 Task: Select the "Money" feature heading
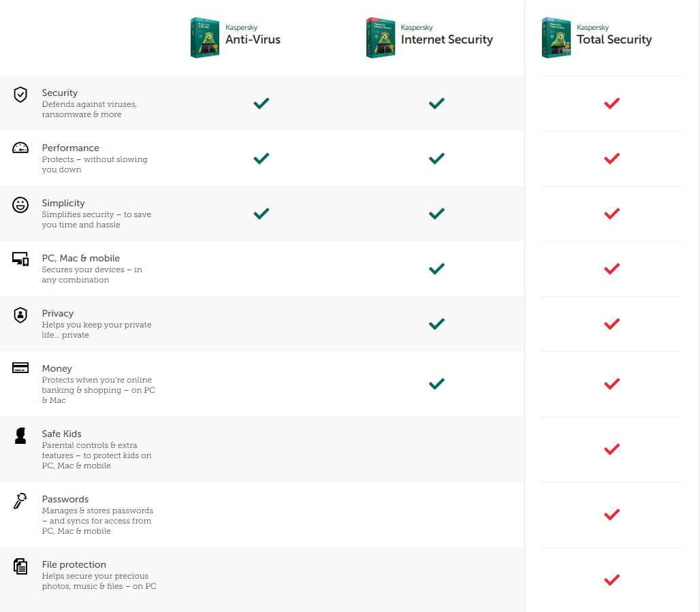[57, 369]
